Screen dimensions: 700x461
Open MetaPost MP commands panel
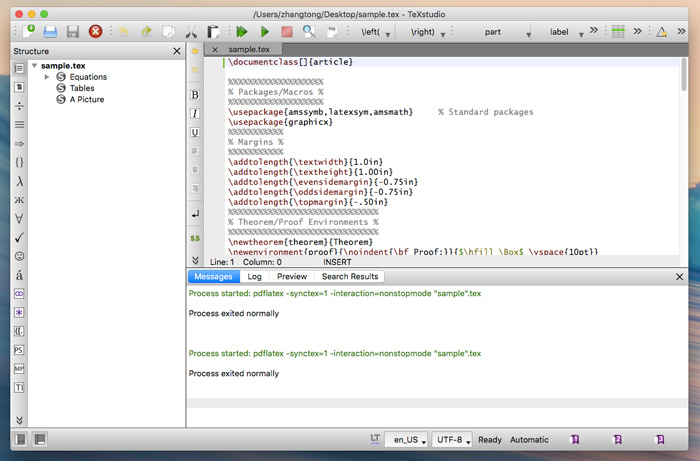[19, 369]
